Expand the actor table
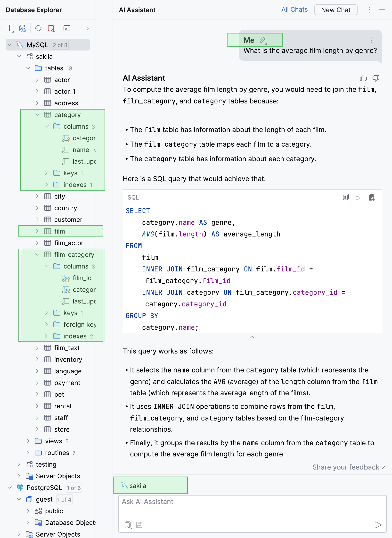The height and width of the screenshot is (538, 392). pos(37,80)
